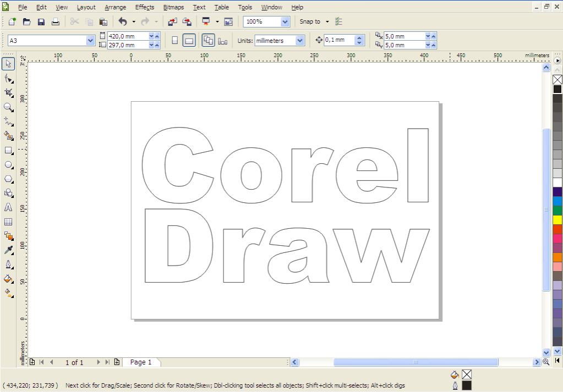Viewport: 563px width, 392px height.
Task: Open the Bitmaps menu
Action: click(x=173, y=7)
